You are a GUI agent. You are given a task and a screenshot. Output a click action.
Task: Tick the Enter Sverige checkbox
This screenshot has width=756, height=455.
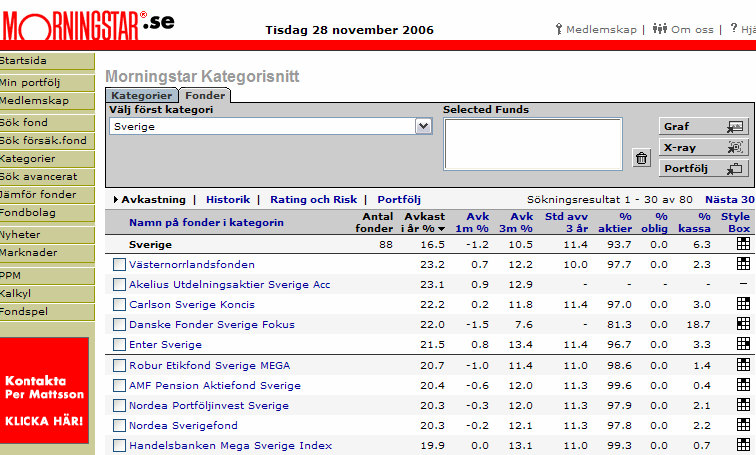[x=119, y=345]
